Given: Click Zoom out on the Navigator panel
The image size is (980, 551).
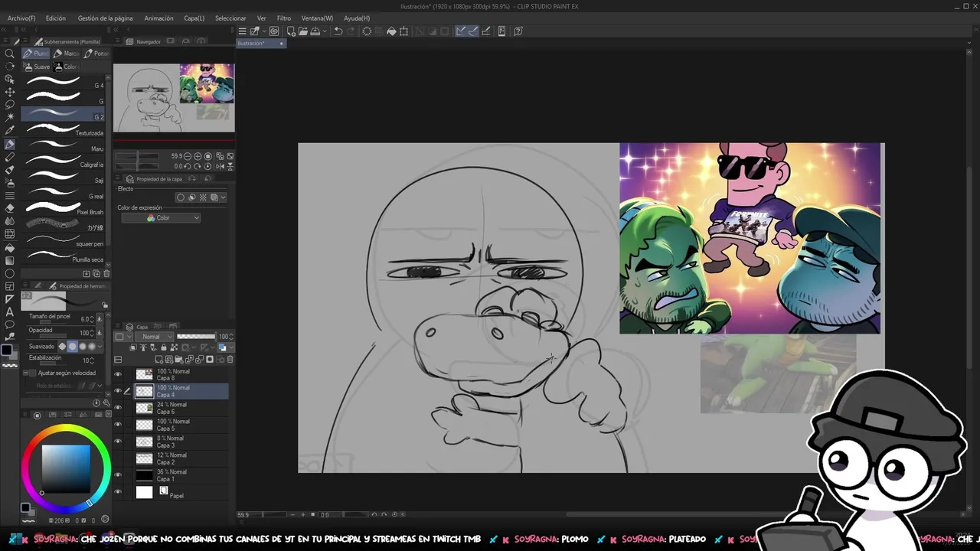Looking at the screenshot, I should [188, 156].
